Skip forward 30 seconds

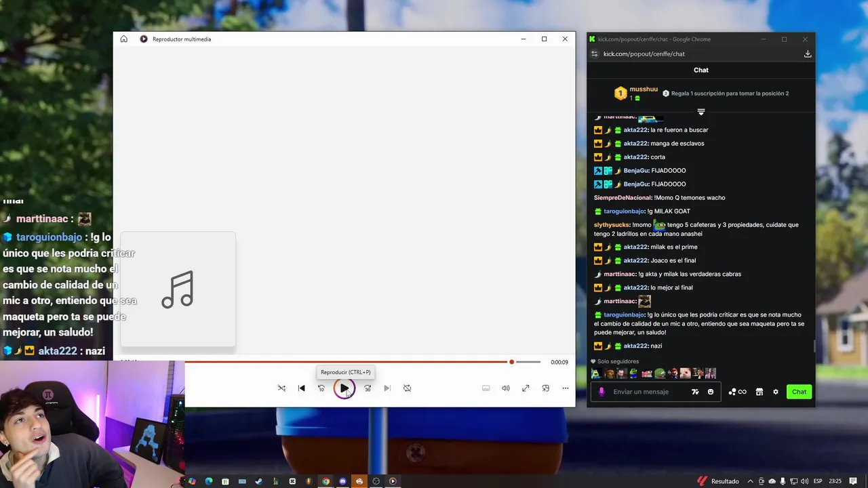click(368, 388)
